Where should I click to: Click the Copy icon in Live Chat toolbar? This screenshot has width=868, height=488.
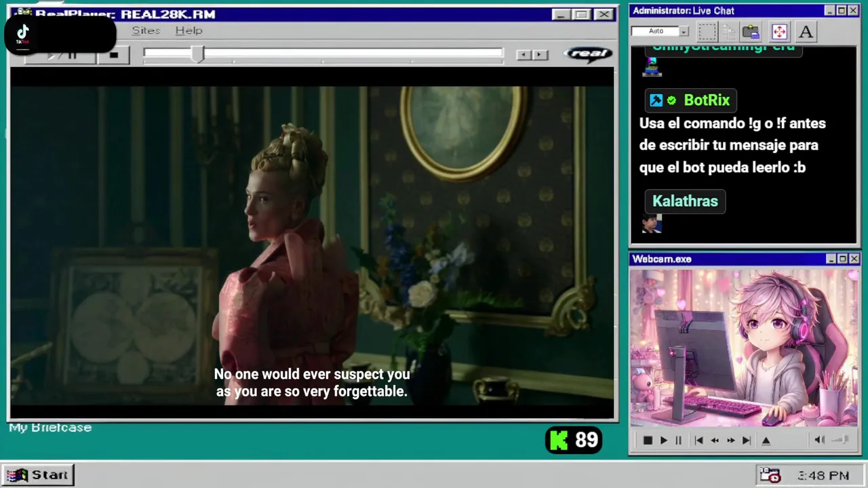click(729, 31)
